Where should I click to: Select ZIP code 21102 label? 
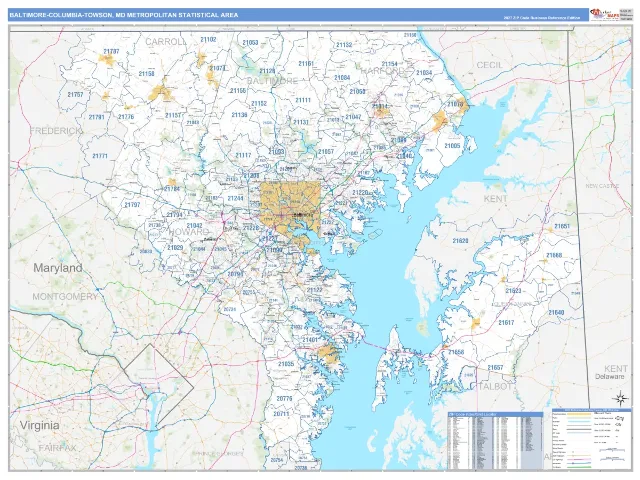pyautogui.click(x=208, y=40)
